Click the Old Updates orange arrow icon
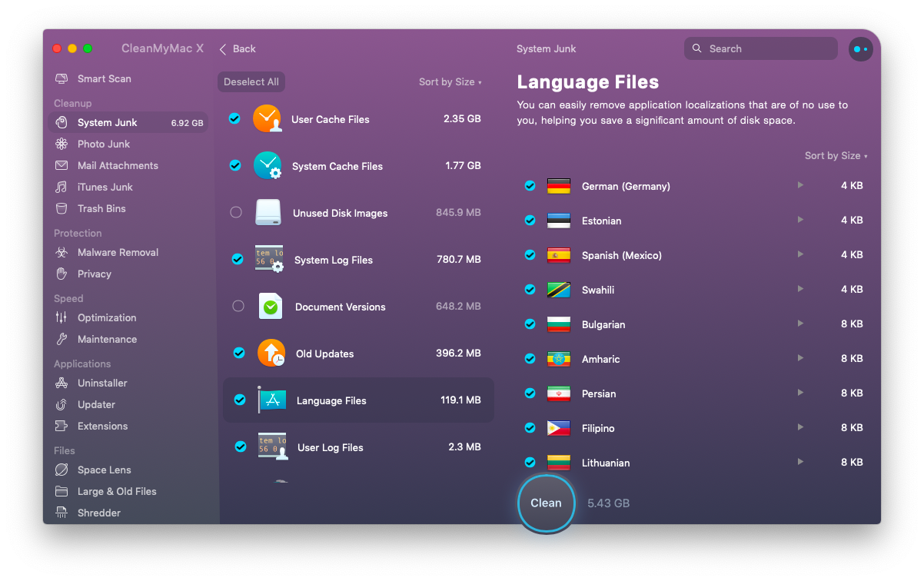Viewport: 924px width, 581px height. click(271, 354)
